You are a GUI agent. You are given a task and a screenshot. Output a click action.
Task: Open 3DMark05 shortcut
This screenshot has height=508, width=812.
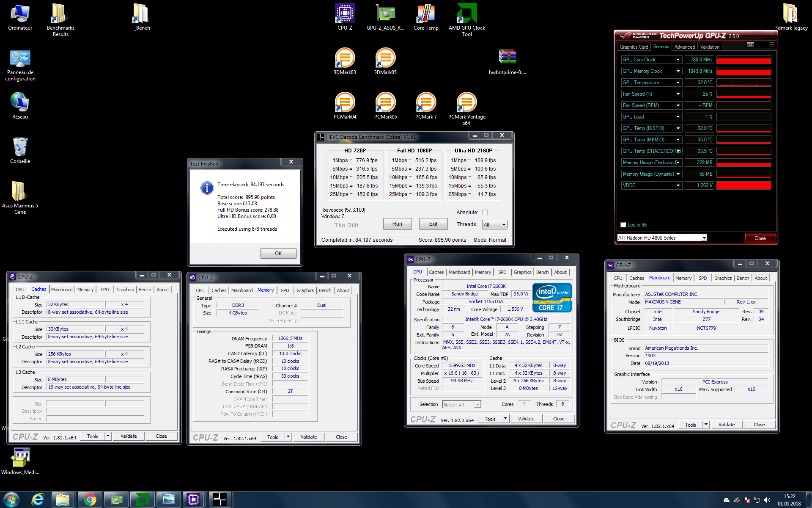click(385, 62)
